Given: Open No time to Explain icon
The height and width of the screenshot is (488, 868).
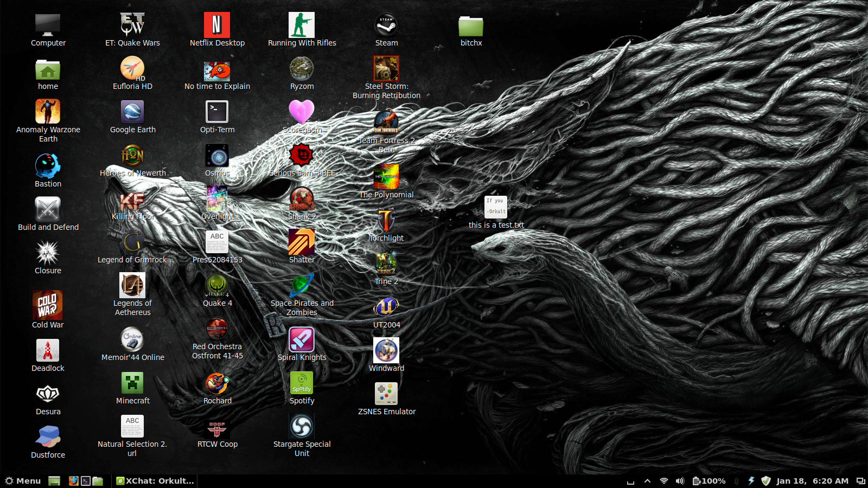Looking at the screenshot, I should point(217,70).
